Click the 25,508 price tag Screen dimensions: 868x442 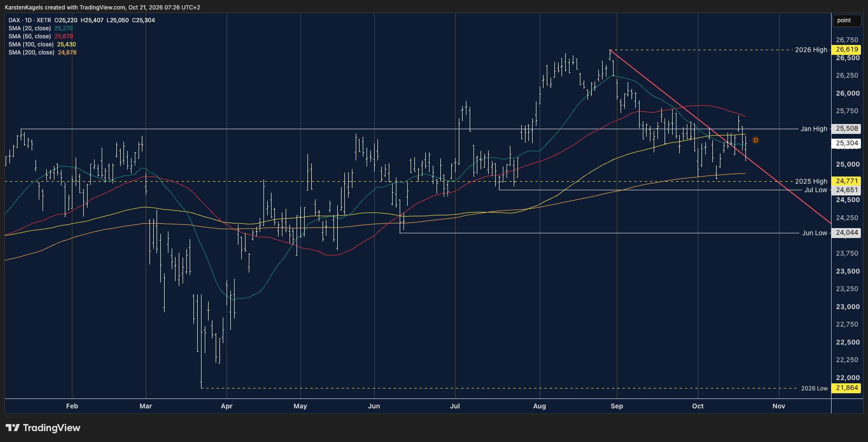(x=847, y=129)
